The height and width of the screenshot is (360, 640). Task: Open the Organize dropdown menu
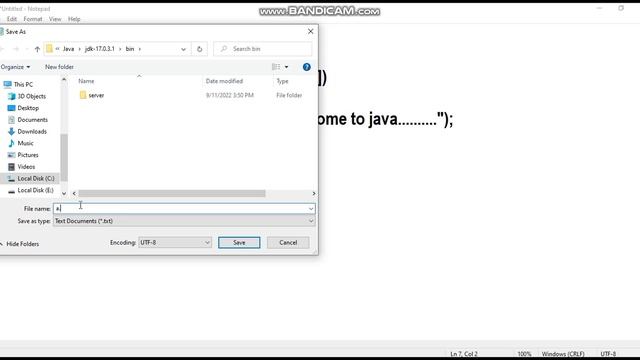click(15, 67)
